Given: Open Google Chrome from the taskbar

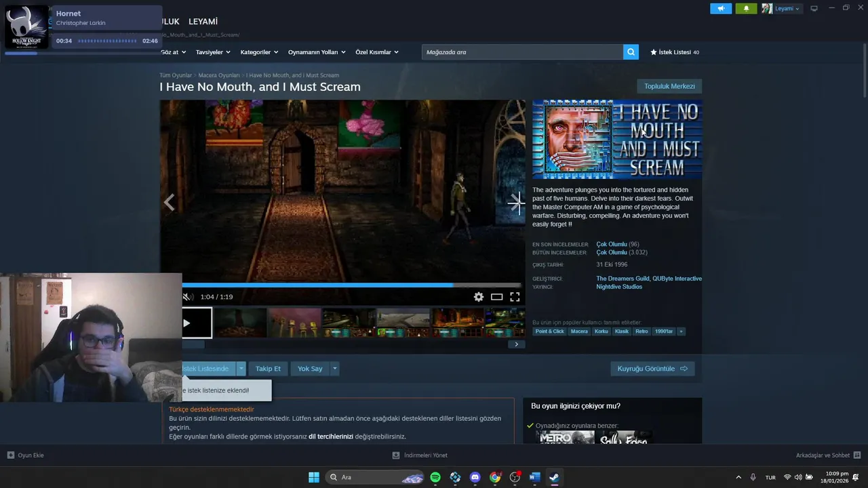Looking at the screenshot, I should tap(495, 477).
